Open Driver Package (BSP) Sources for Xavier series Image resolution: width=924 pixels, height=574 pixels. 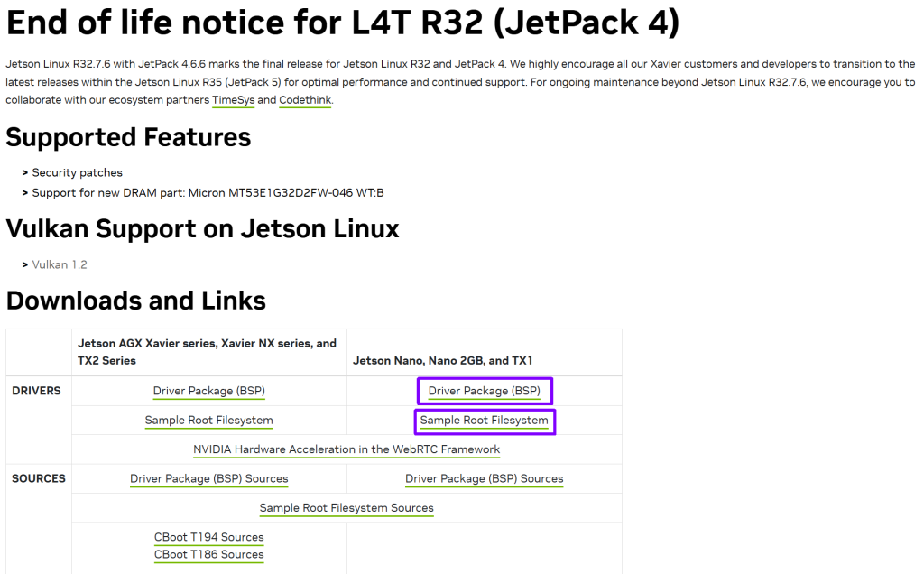point(209,479)
